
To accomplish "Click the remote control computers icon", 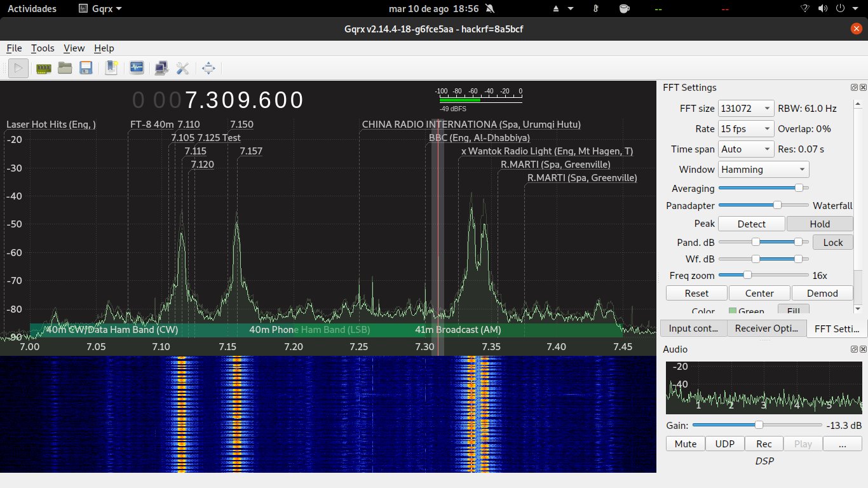I will tap(161, 67).
